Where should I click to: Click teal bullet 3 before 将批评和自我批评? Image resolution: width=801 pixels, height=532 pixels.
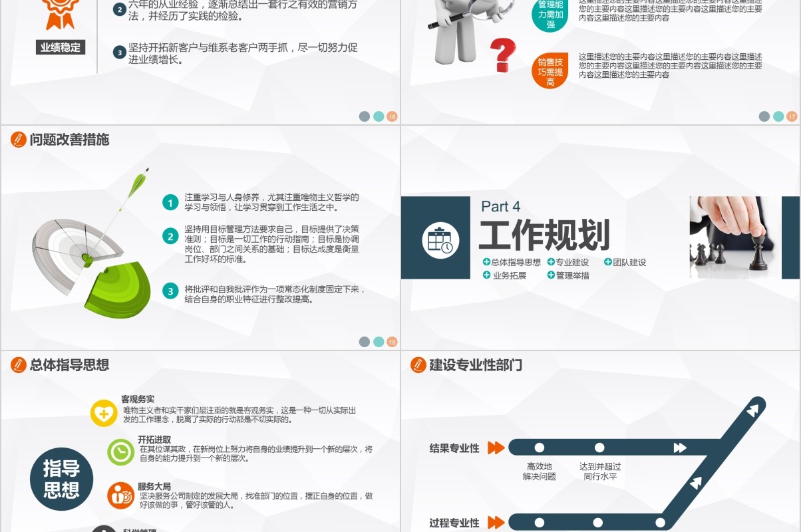171,291
